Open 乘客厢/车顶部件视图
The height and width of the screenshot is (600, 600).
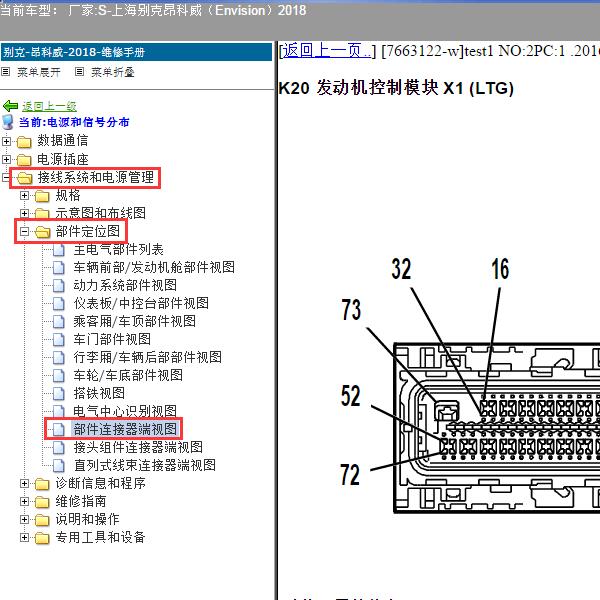[x=134, y=321]
